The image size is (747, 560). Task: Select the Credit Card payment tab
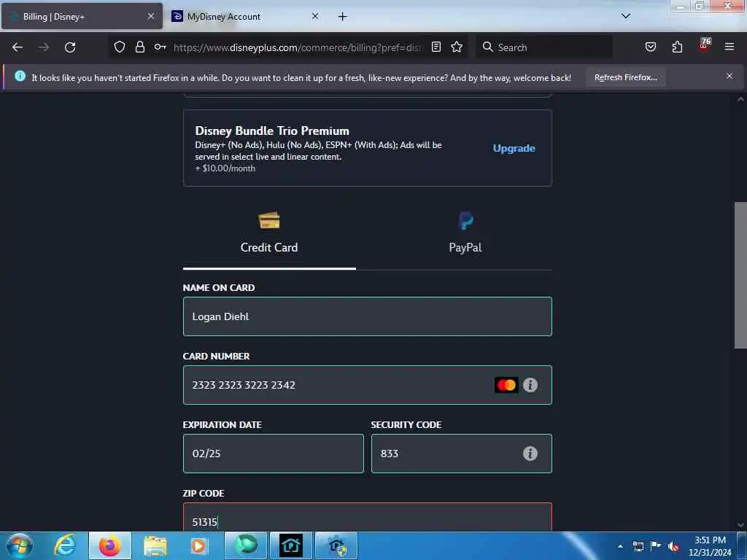pos(269,233)
